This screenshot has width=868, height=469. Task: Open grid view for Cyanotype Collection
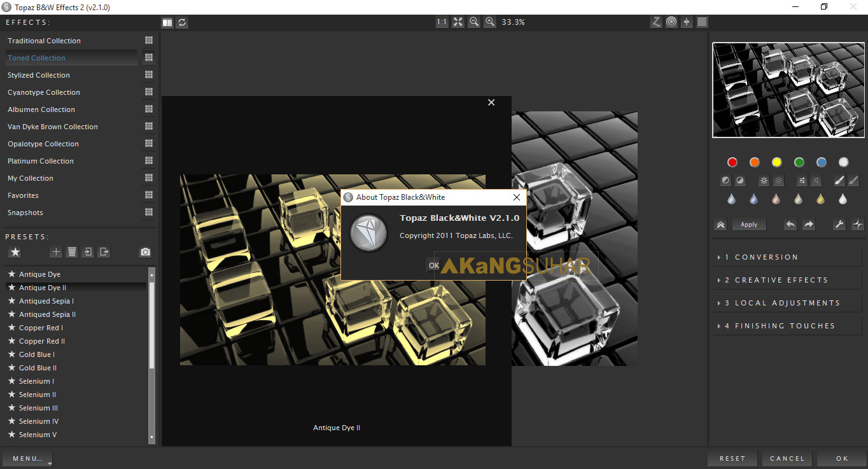click(149, 92)
